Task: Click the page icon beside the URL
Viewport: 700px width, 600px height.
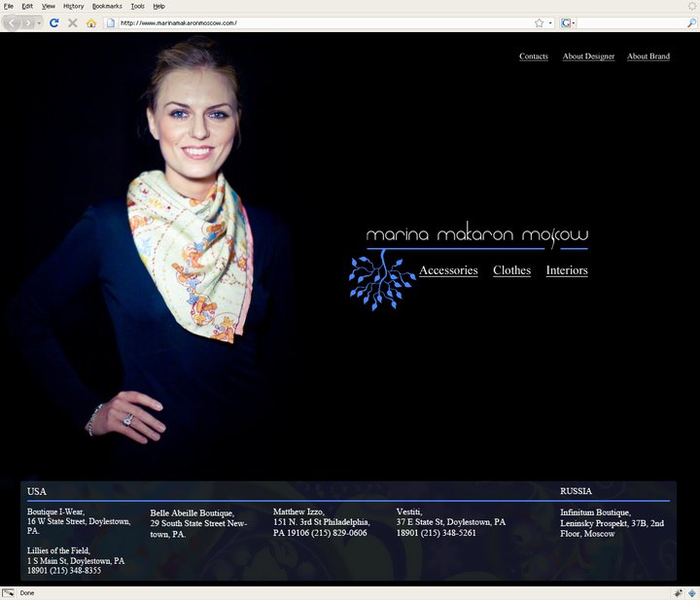Action: pos(110,22)
